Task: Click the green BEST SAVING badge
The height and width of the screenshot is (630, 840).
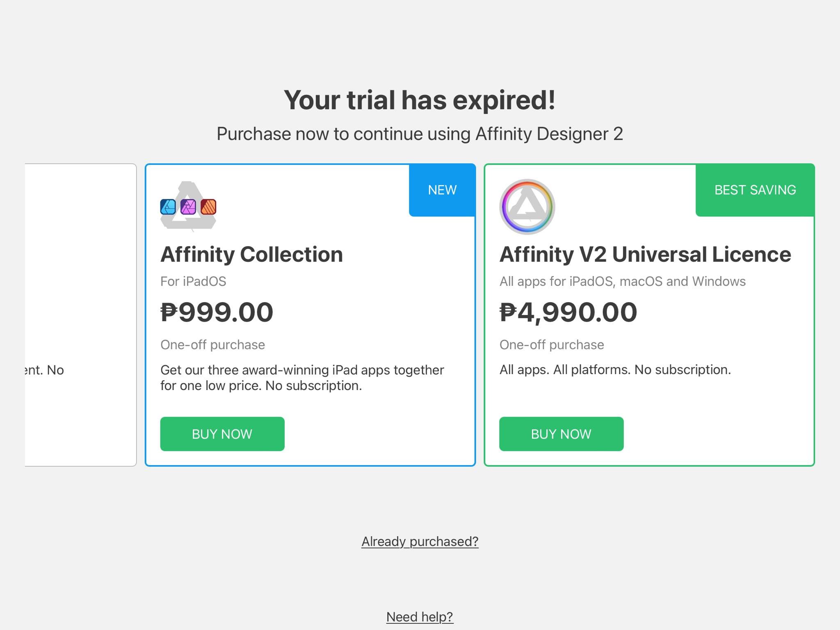Action: click(755, 190)
